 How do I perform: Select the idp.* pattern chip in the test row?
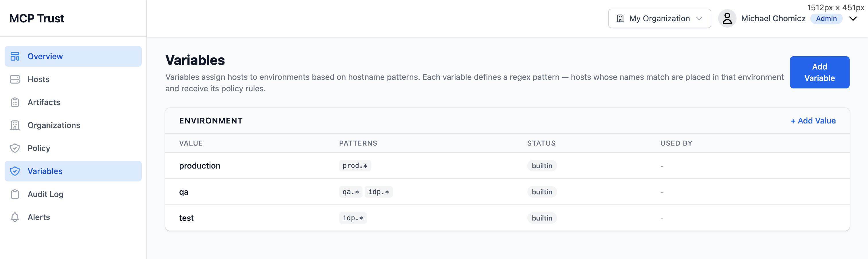click(x=352, y=218)
